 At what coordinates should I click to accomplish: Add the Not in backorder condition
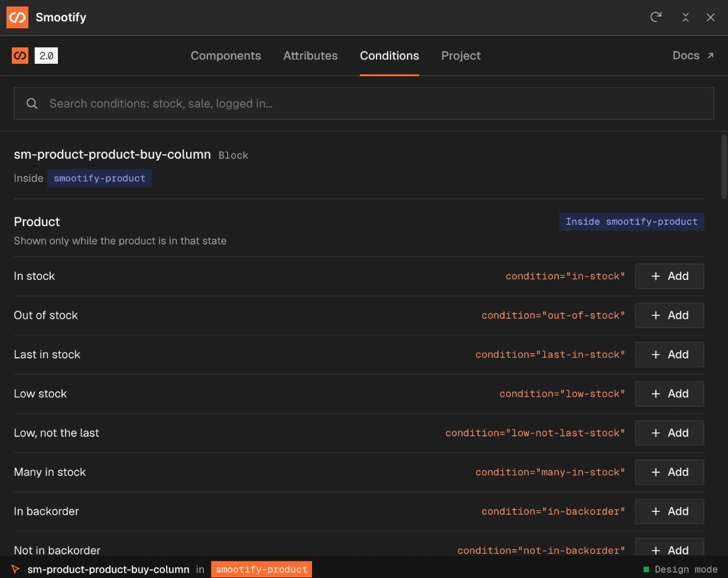669,547
